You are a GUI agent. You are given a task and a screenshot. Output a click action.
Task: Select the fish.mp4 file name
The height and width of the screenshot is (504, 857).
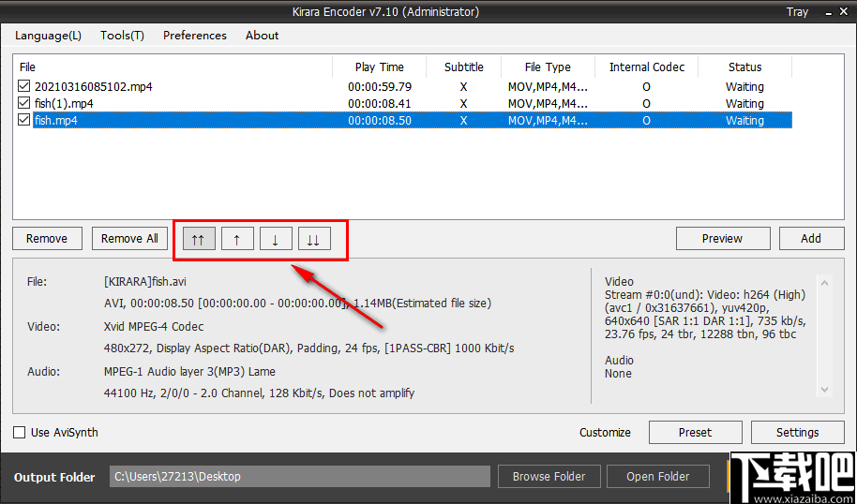click(x=55, y=120)
